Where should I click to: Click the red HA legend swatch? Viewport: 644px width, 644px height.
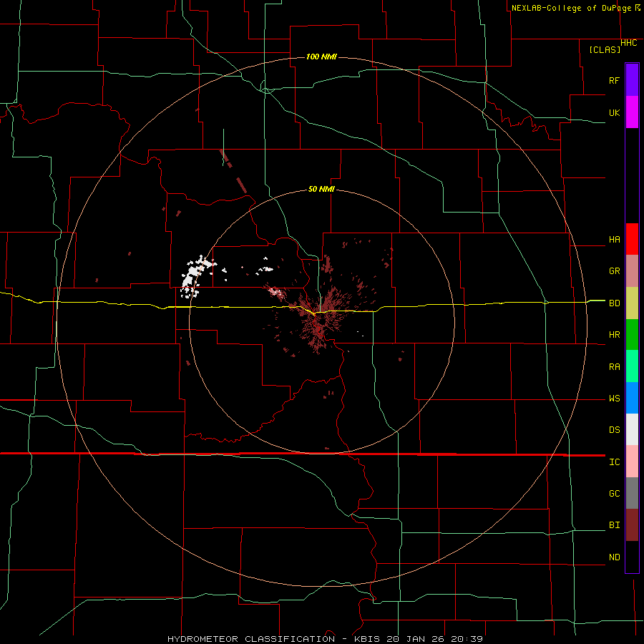tap(632, 239)
